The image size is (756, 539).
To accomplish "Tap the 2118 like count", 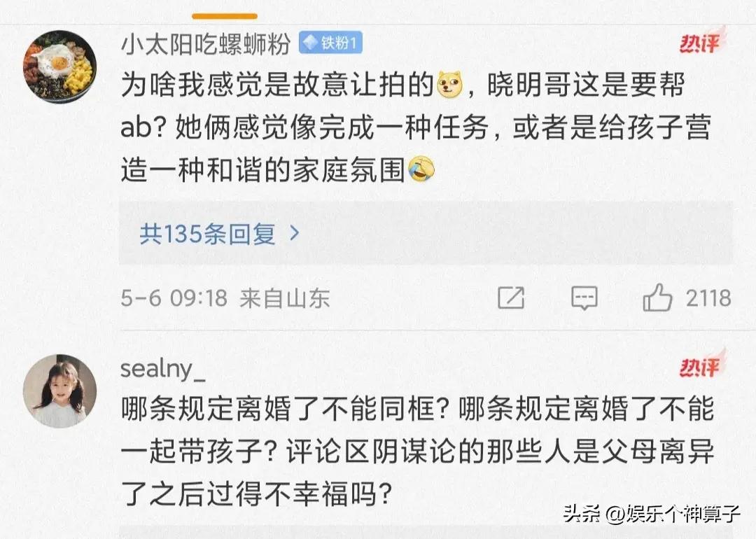I will pyautogui.click(x=708, y=299).
